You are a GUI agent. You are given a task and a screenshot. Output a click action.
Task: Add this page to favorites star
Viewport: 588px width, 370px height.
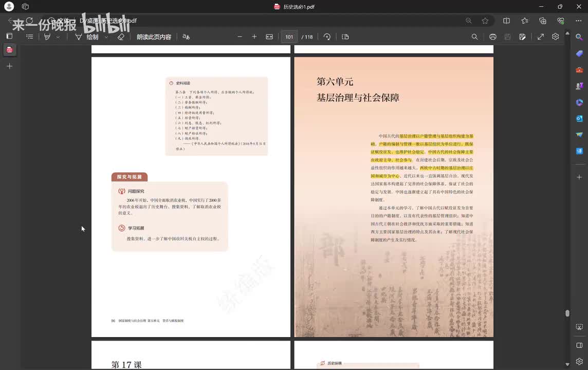tap(485, 21)
